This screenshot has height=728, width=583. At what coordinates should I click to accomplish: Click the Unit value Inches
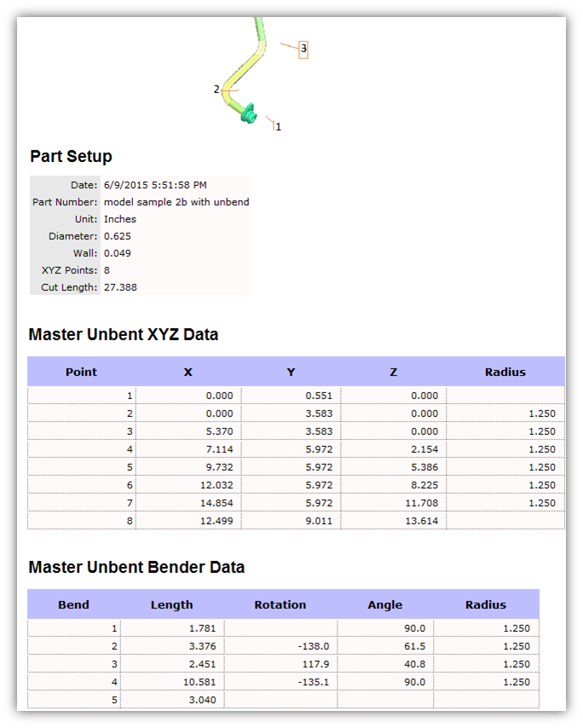120,219
